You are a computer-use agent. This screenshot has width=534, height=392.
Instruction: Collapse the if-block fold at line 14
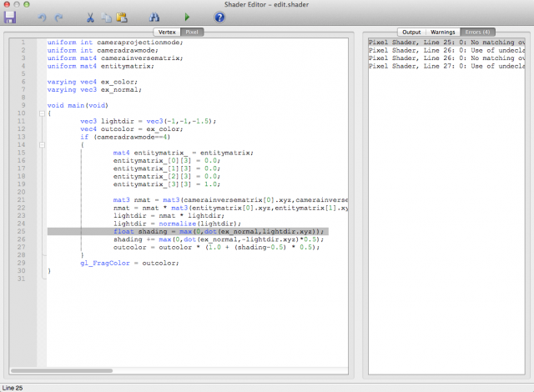[x=41, y=145]
